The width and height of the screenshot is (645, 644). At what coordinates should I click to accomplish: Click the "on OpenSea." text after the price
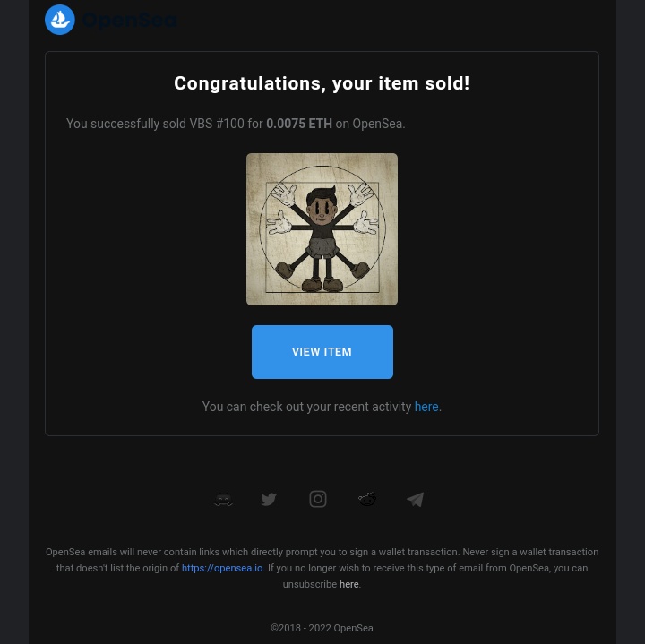[x=370, y=124]
